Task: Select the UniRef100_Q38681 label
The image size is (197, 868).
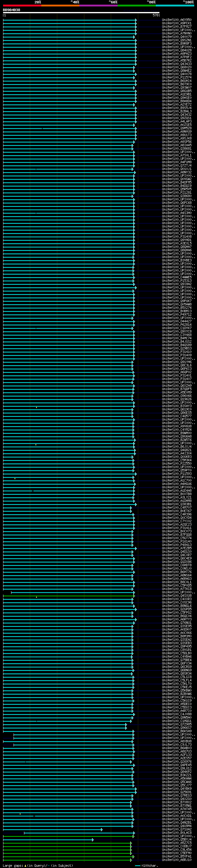Action: [177, 149]
